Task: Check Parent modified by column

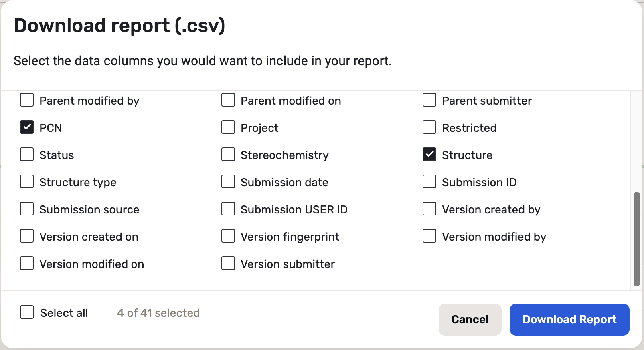Action: [27, 100]
